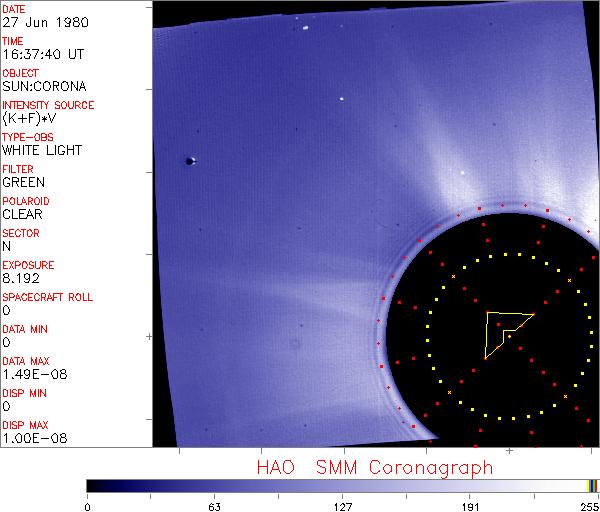
Task: Select the 0 under DISP MIN
Action: pos(7,406)
